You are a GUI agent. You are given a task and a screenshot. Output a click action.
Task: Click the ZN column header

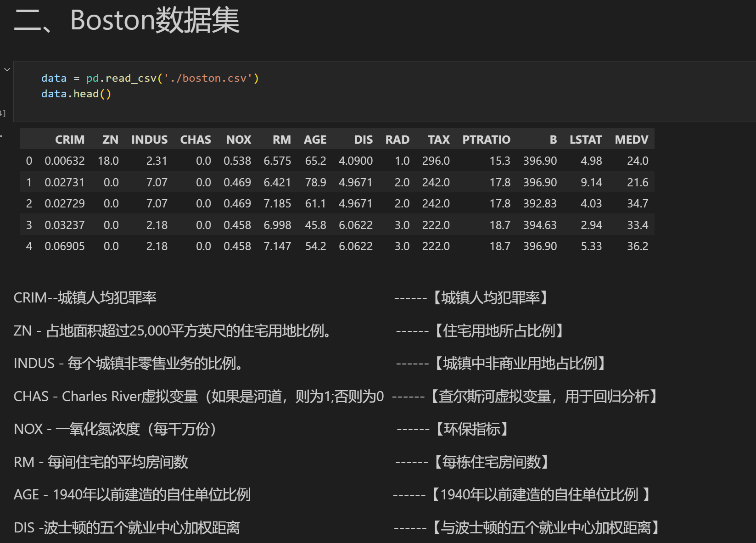(110, 140)
